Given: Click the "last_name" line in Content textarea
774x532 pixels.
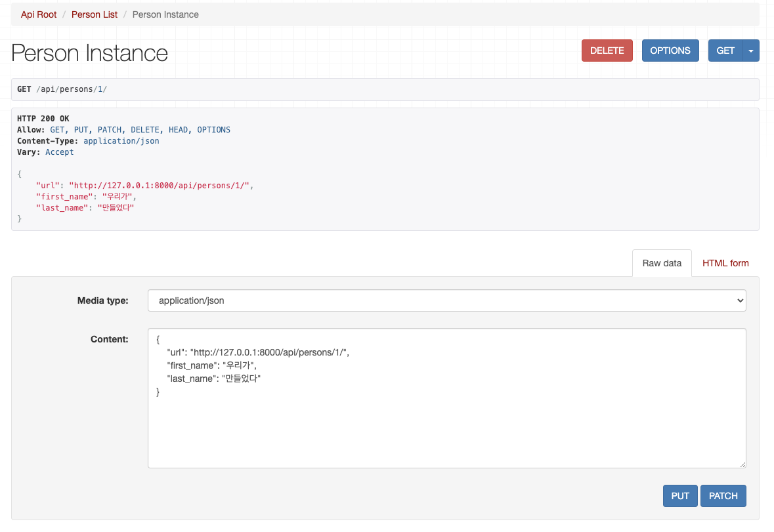Looking at the screenshot, I should pyautogui.click(x=214, y=379).
